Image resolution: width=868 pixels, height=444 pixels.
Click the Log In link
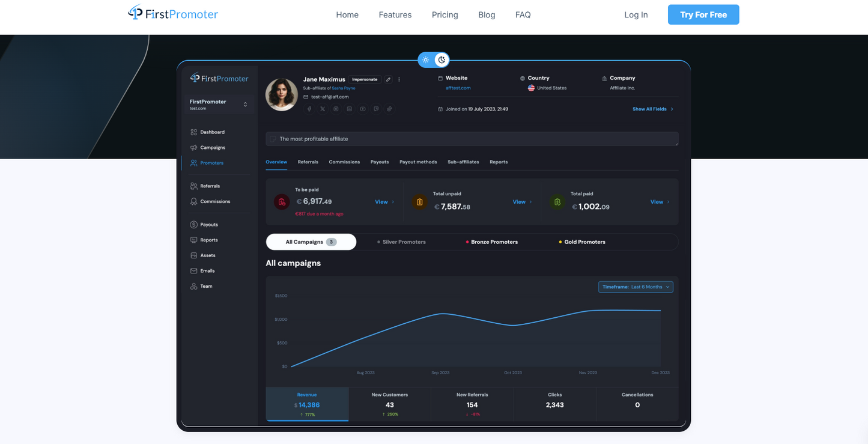click(636, 15)
